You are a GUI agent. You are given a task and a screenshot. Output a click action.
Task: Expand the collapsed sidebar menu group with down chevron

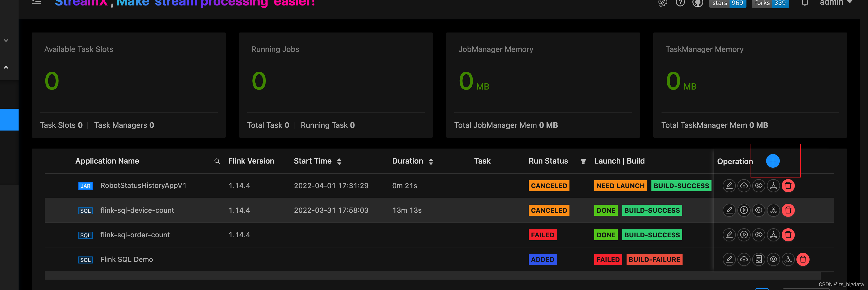pos(6,40)
